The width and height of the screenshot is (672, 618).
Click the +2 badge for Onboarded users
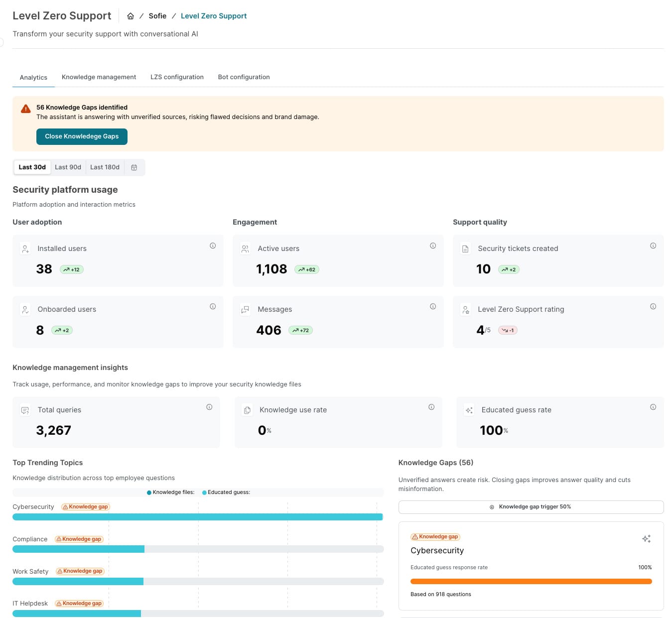point(62,330)
